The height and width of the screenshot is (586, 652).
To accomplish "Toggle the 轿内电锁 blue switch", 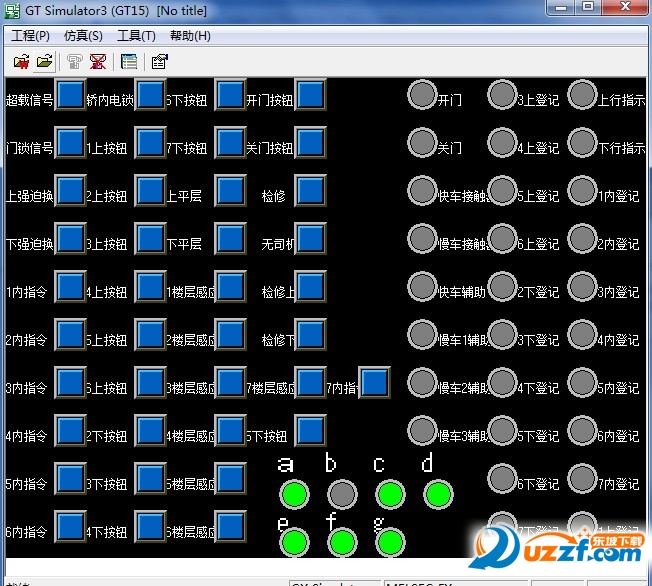I will coord(150,95).
